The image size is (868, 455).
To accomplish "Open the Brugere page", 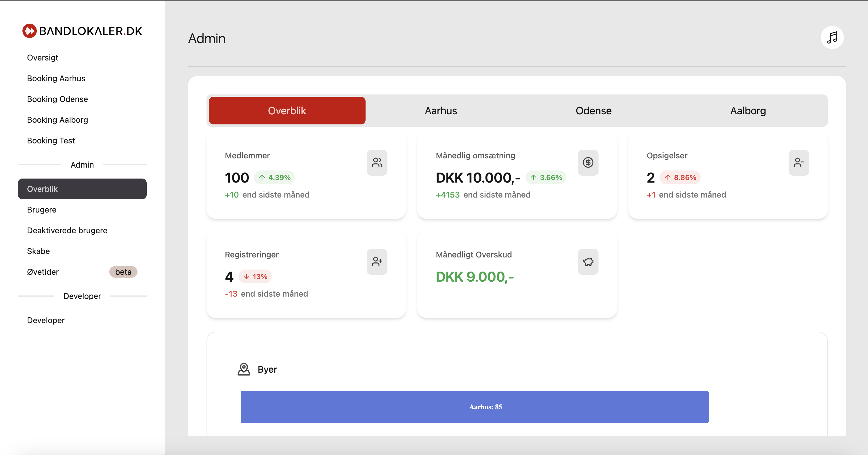I will 41,209.
